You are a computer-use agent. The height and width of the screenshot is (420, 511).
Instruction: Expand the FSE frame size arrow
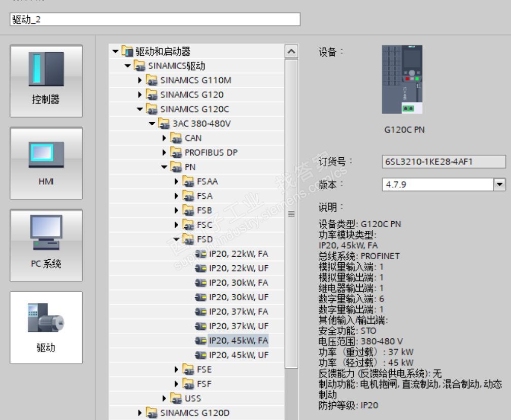tap(176, 369)
